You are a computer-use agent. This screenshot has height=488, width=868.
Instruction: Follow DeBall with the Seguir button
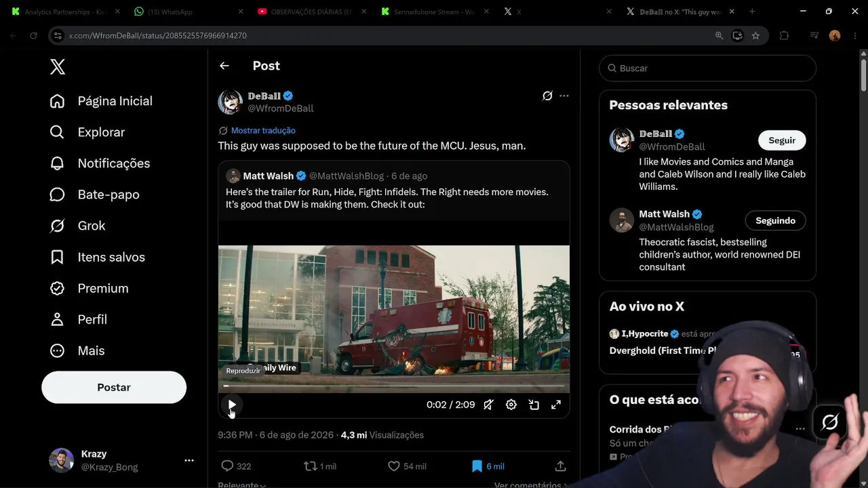(x=782, y=140)
